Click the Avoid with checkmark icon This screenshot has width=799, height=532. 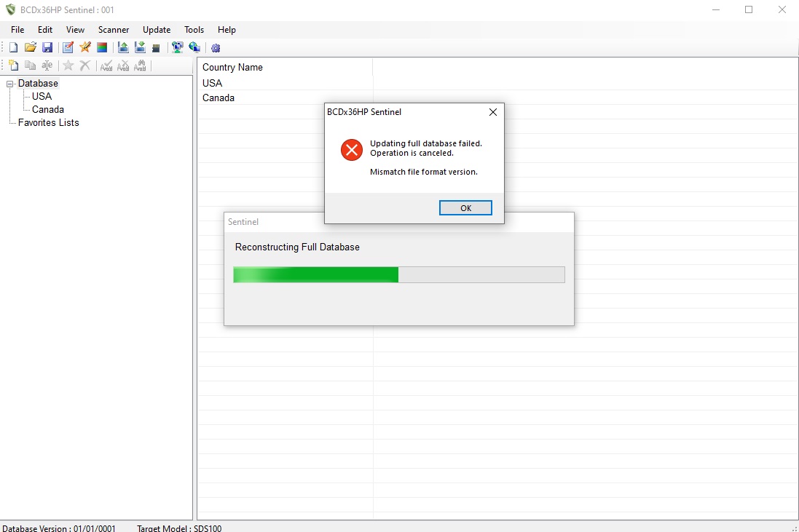click(106, 65)
